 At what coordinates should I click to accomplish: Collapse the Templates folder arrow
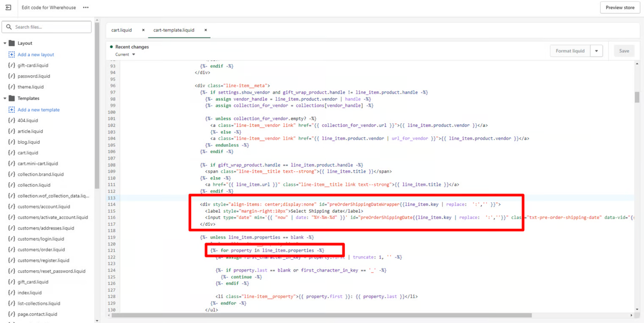[x=5, y=98]
